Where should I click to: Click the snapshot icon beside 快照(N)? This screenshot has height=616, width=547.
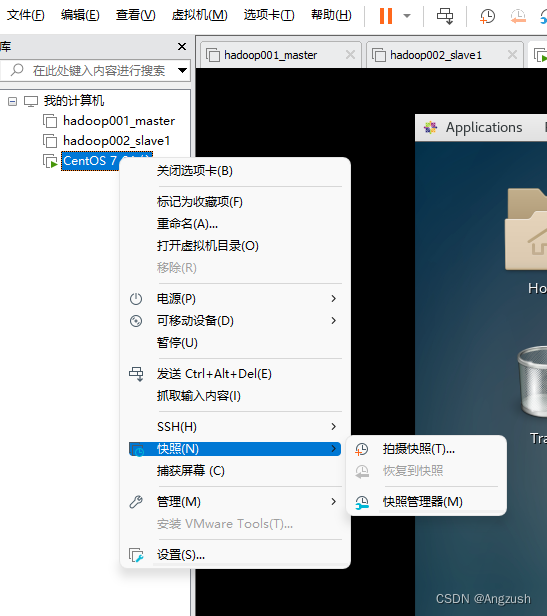[137, 449]
